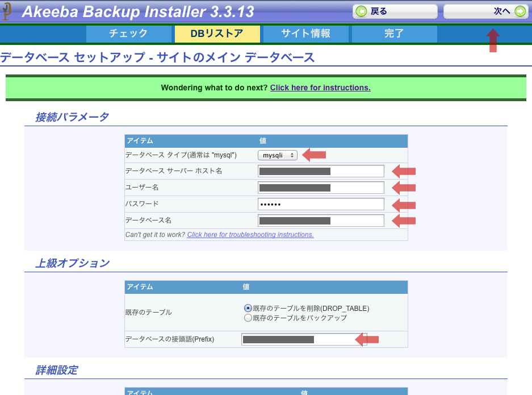Go to the 完了 tab
The image size is (532, 395).
click(x=394, y=34)
